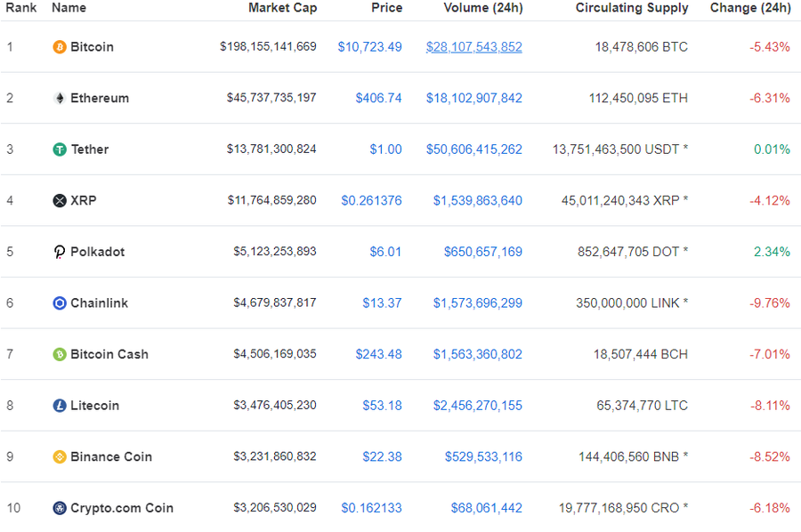Click the black XRP logo icon
The width and height of the screenshot is (801, 532).
tap(60, 201)
